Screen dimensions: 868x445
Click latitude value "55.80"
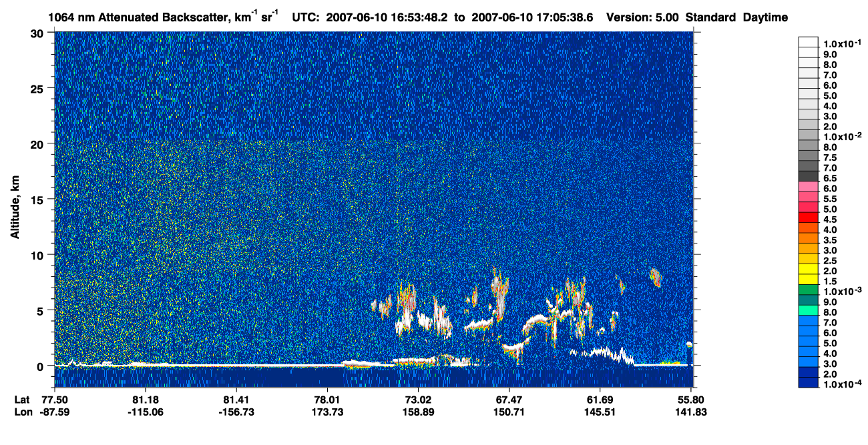click(690, 400)
